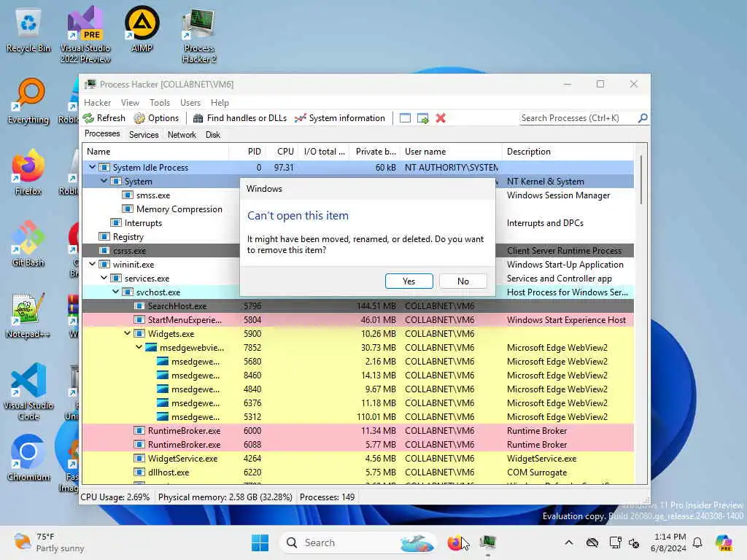747x560 pixels.
Task: Open System information graph window
Action: click(340, 118)
